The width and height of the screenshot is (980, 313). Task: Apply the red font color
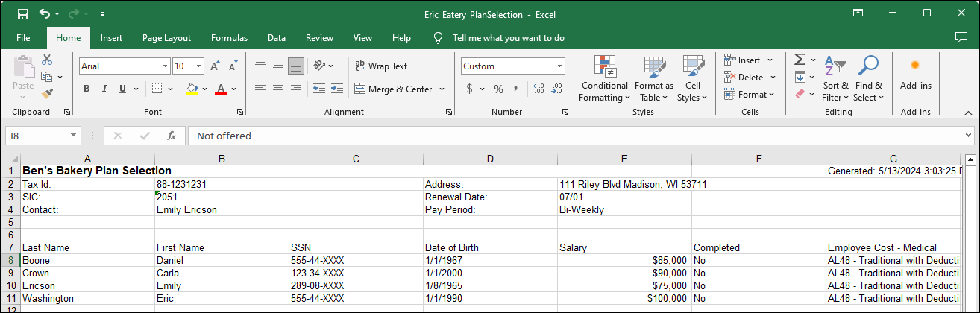pyautogui.click(x=221, y=89)
